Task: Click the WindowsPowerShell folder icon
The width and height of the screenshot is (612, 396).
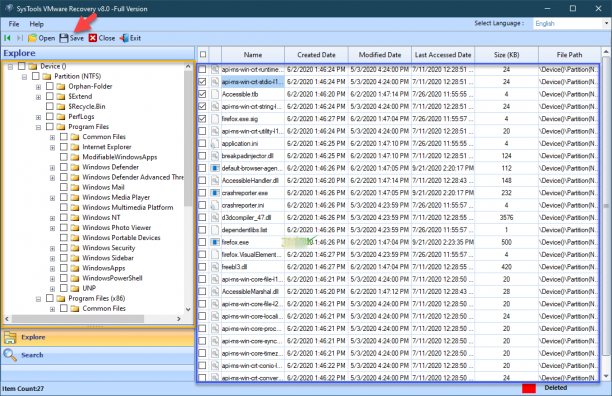Action: [x=75, y=278]
